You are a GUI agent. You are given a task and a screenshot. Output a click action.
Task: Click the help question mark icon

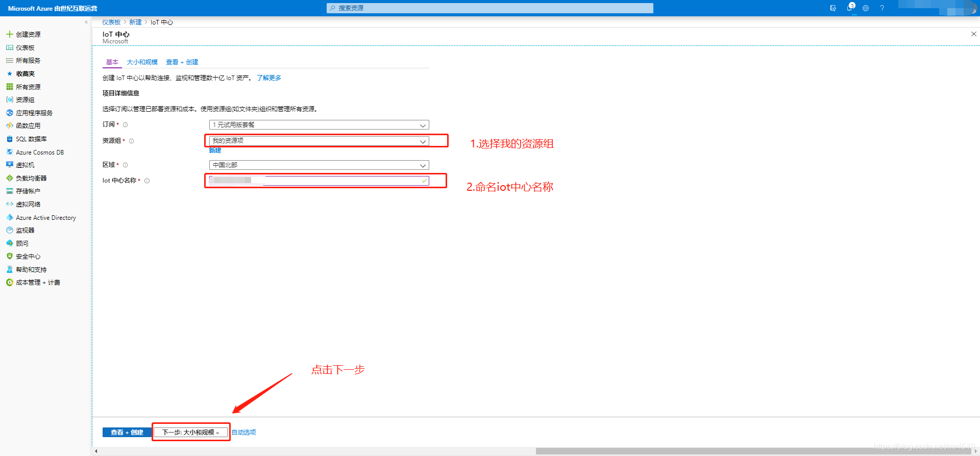(882, 8)
